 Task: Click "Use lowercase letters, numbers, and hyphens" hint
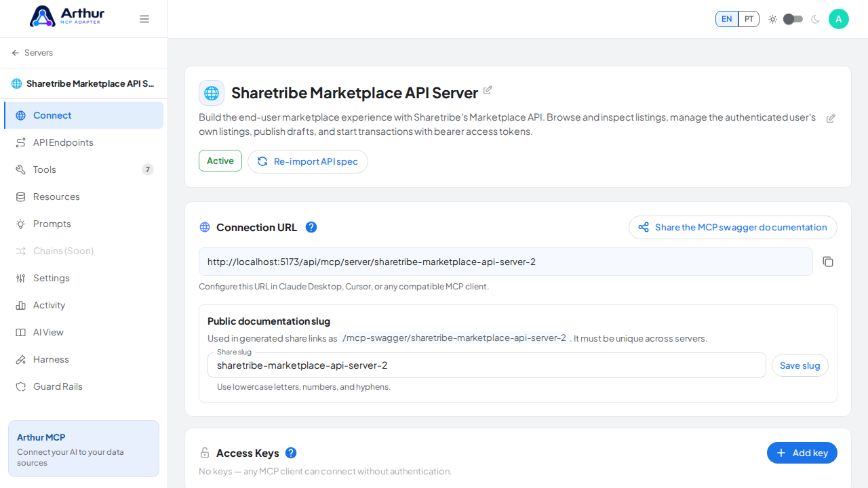(x=304, y=387)
